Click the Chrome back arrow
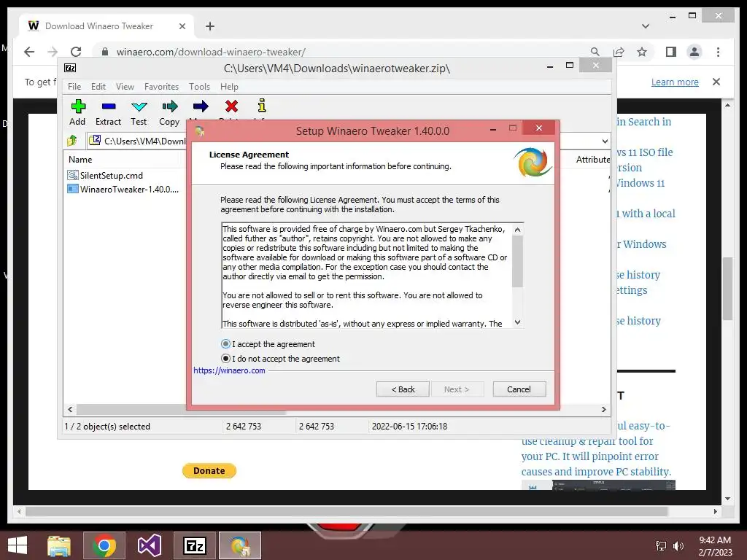The height and width of the screenshot is (560, 747). pyautogui.click(x=29, y=52)
